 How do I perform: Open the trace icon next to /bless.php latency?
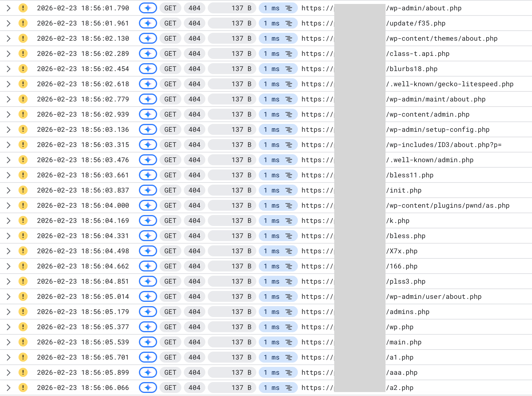(x=288, y=236)
